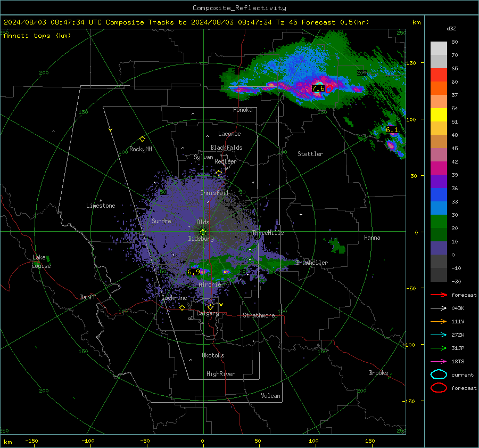
Task: Pick the dark orange 60 dBZ swatch
Action: point(439,88)
